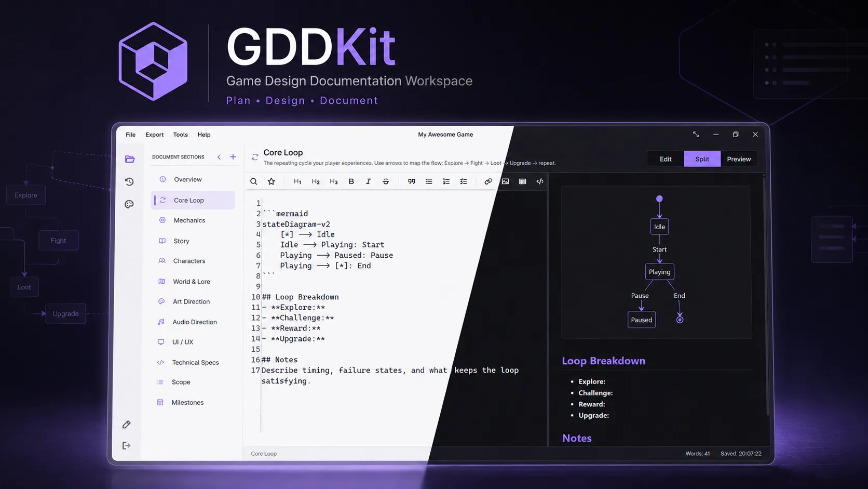
Task: Open the history icon in left rail
Action: (129, 181)
